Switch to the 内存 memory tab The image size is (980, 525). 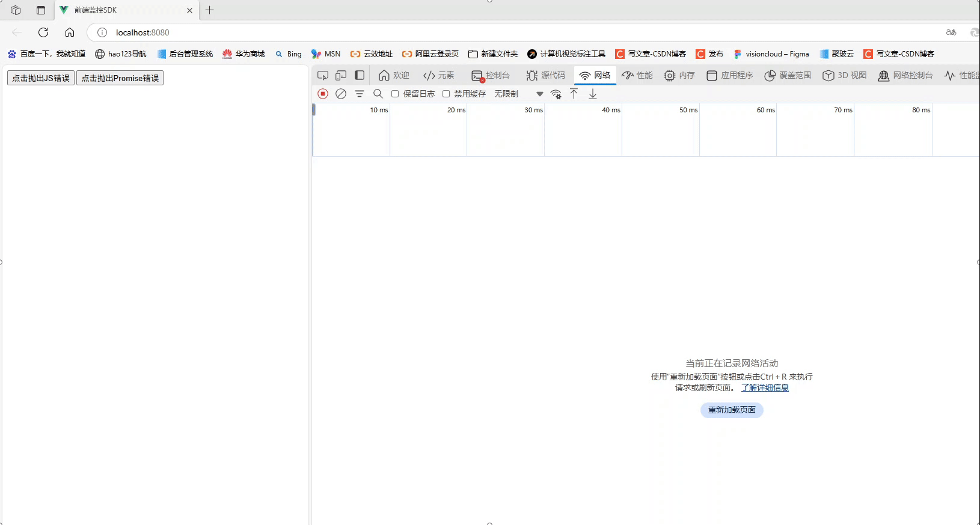pos(679,76)
